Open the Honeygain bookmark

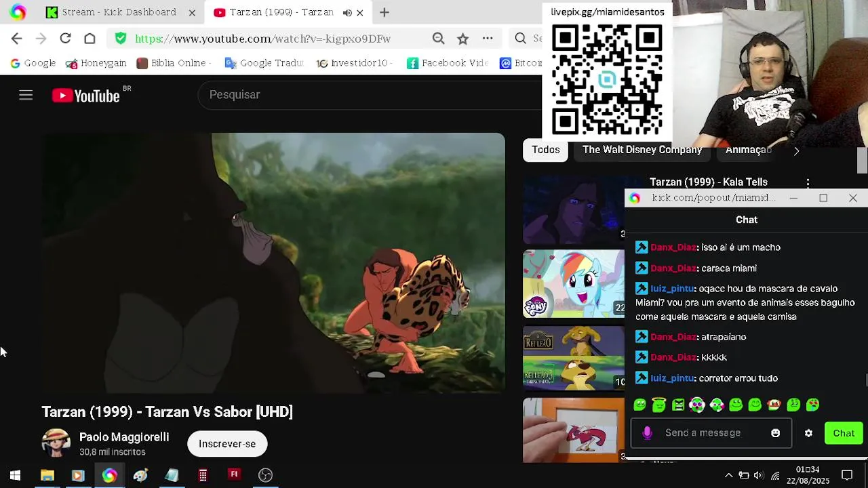pyautogui.click(x=96, y=63)
